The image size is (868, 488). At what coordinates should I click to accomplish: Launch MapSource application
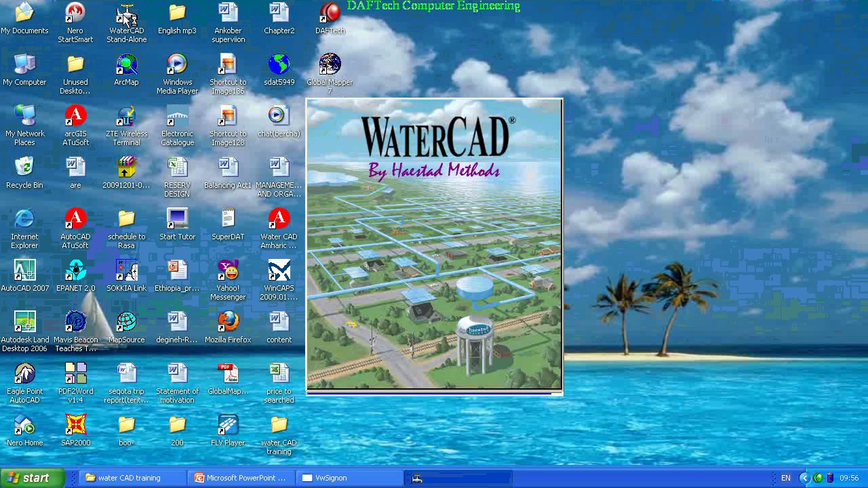click(x=126, y=322)
